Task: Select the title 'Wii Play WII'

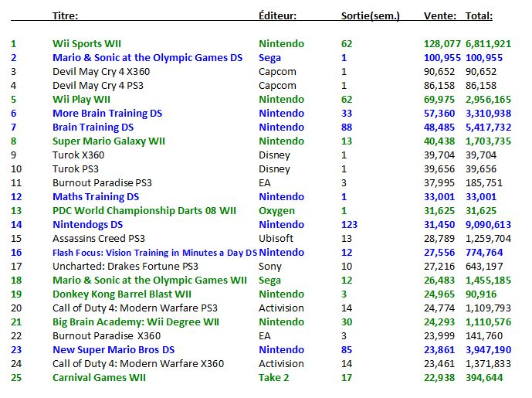Action: 81,100
